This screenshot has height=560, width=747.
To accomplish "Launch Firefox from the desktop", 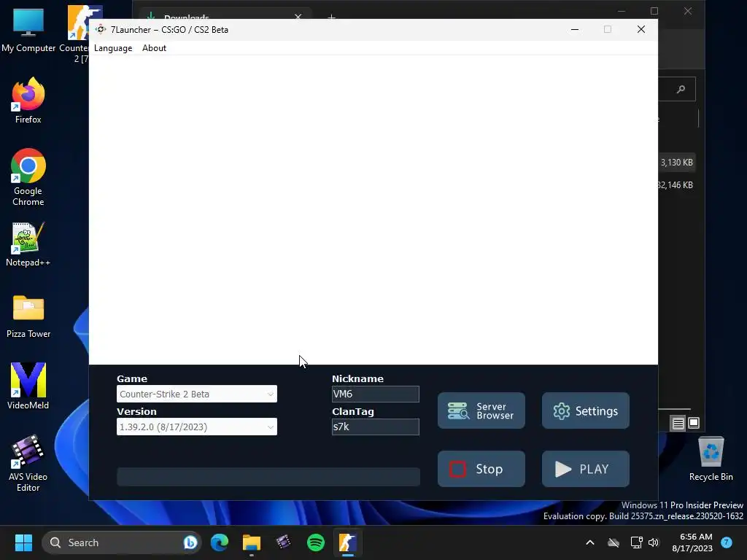I will [28, 101].
